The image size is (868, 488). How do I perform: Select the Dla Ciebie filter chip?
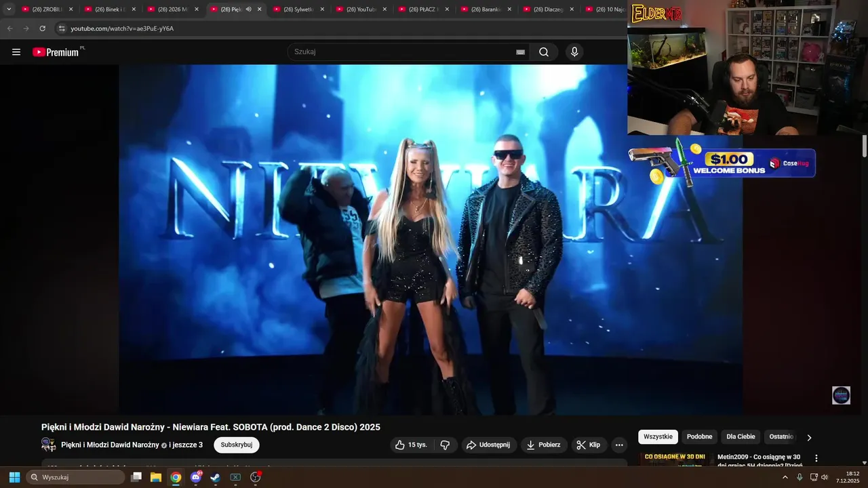coord(741,436)
